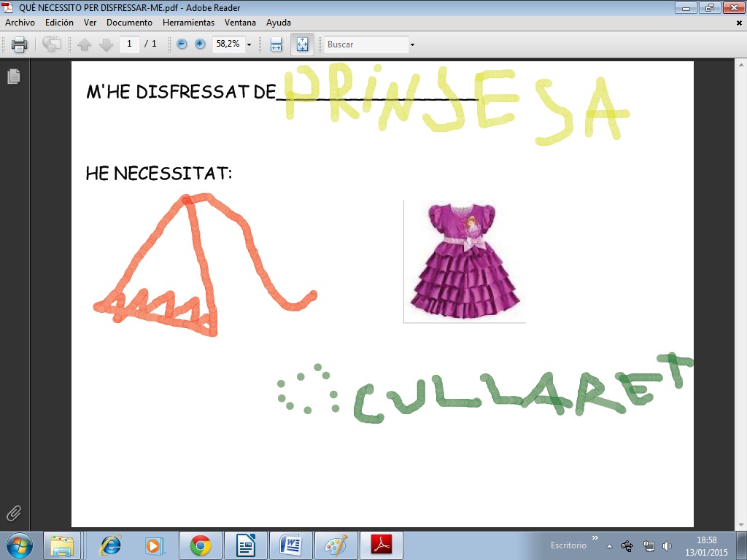Open the Herramientas menu
The image size is (747, 560).
188,23
